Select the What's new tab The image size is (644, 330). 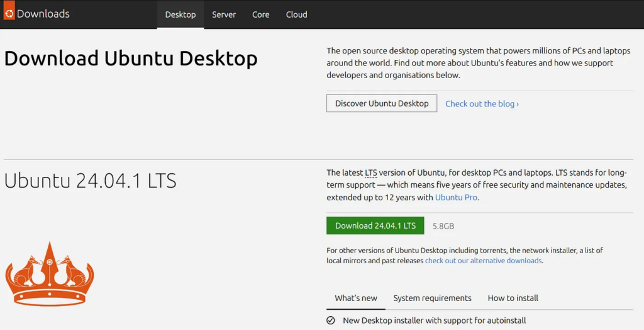[x=356, y=298]
